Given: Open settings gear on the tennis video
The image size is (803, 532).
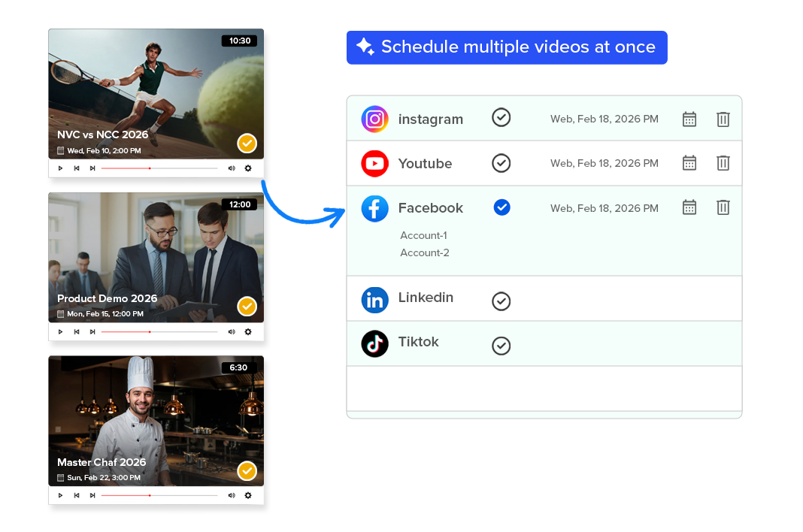Looking at the screenshot, I should [248, 168].
